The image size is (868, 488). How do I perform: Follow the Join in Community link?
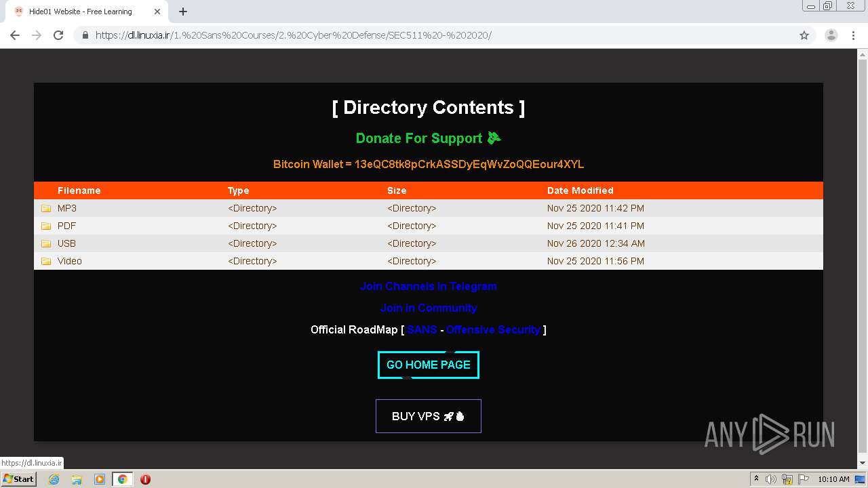pos(429,308)
